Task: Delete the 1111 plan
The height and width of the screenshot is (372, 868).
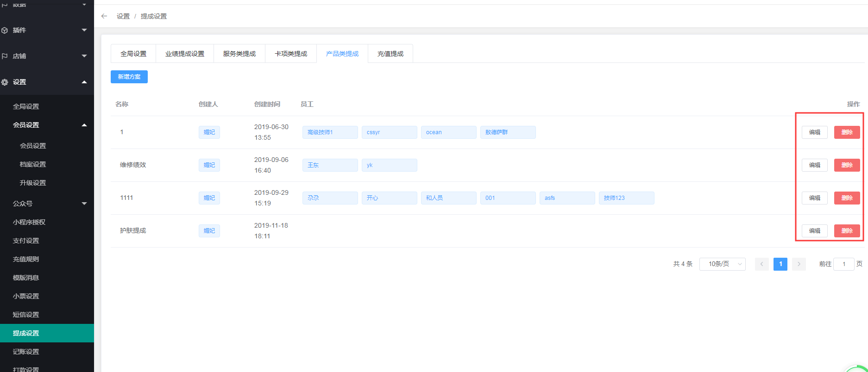Action: tap(847, 198)
